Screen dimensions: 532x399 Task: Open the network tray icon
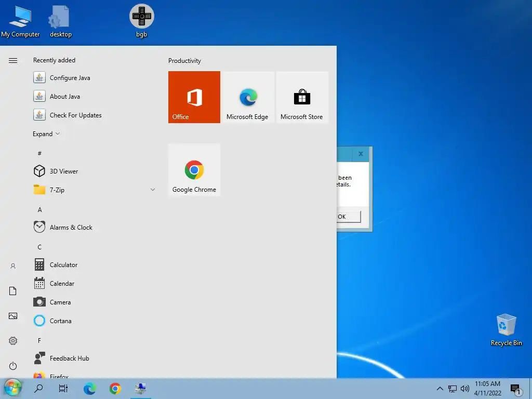pos(453,389)
